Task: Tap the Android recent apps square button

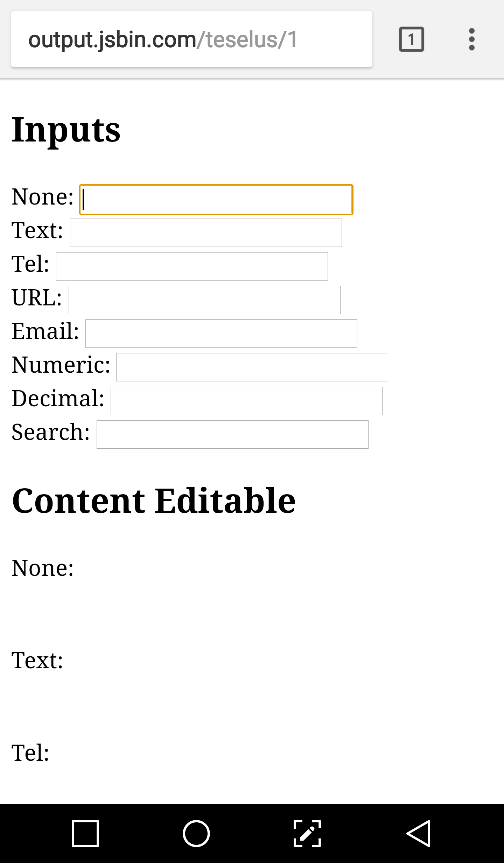Action: click(x=85, y=833)
